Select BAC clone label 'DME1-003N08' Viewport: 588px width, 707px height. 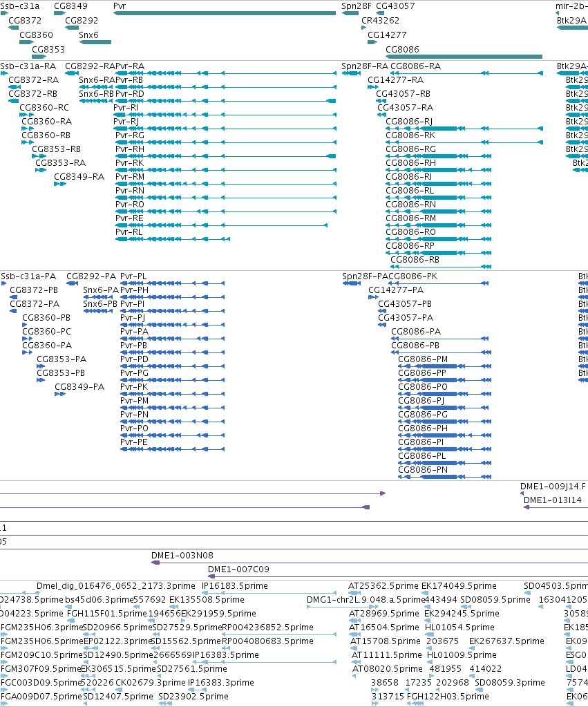[x=182, y=556]
